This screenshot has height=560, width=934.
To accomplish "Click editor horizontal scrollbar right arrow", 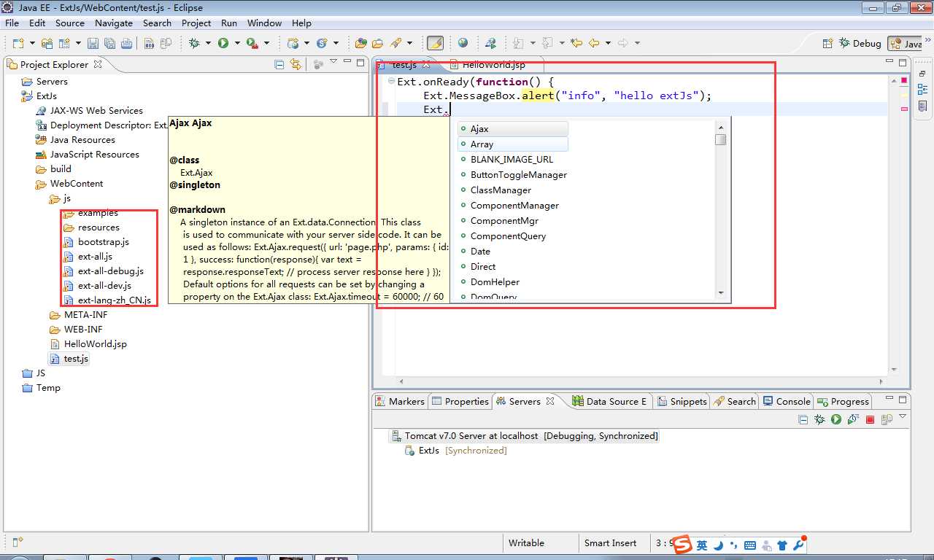I will tap(881, 381).
